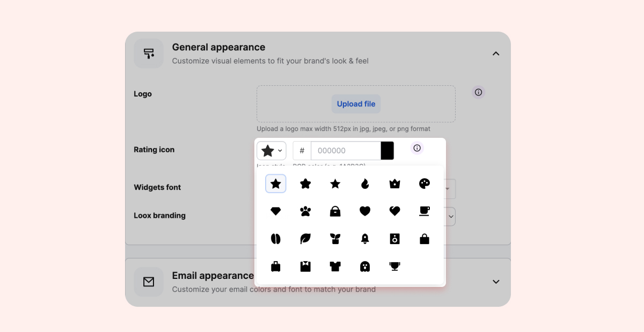Screen dimensions: 644x332
Task: Select the highlighted sharp star icon
Action: (x=276, y=184)
